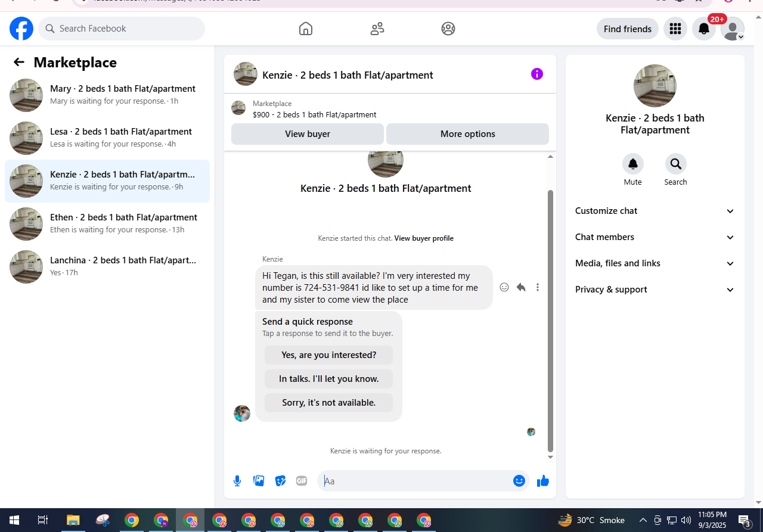Click the sender profile picture beside quick responses
This screenshot has height=532, width=763.
click(x=242, y=413)
